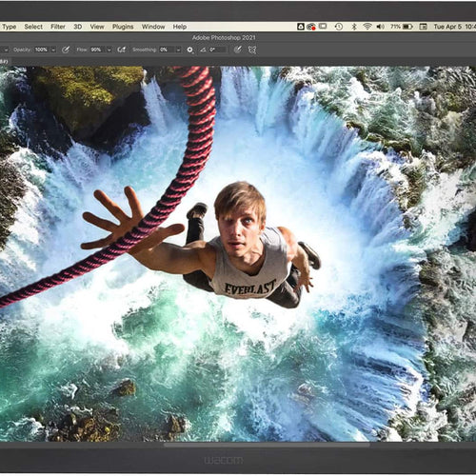
Task: Open the Filter menu
Action: coord(58,27)
